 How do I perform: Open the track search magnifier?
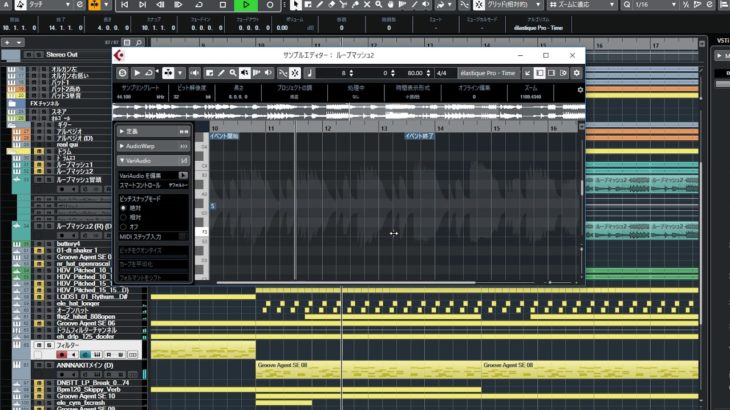coord(139,42)
